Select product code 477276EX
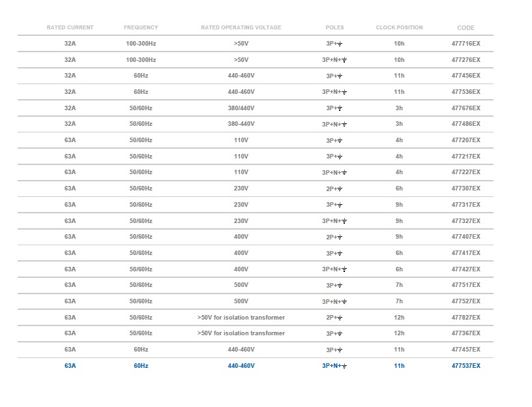The image size is (532, 407). tap(465, 59)
